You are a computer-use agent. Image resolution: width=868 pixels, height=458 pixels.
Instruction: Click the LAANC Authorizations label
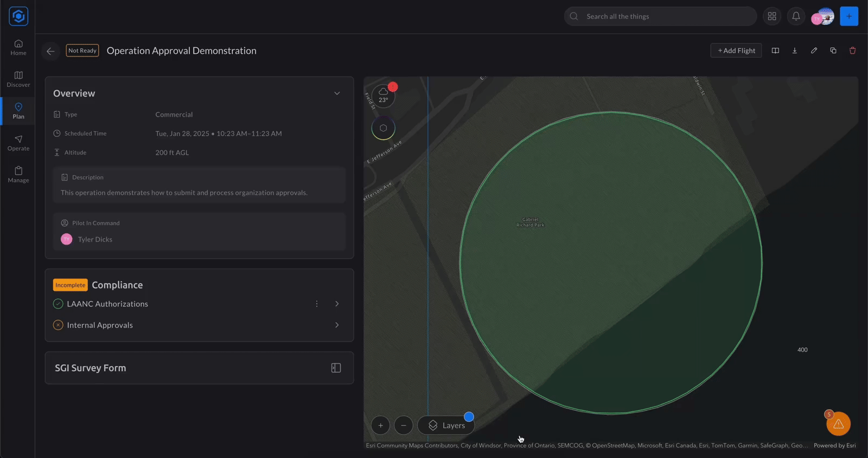[x=107, y=304]
